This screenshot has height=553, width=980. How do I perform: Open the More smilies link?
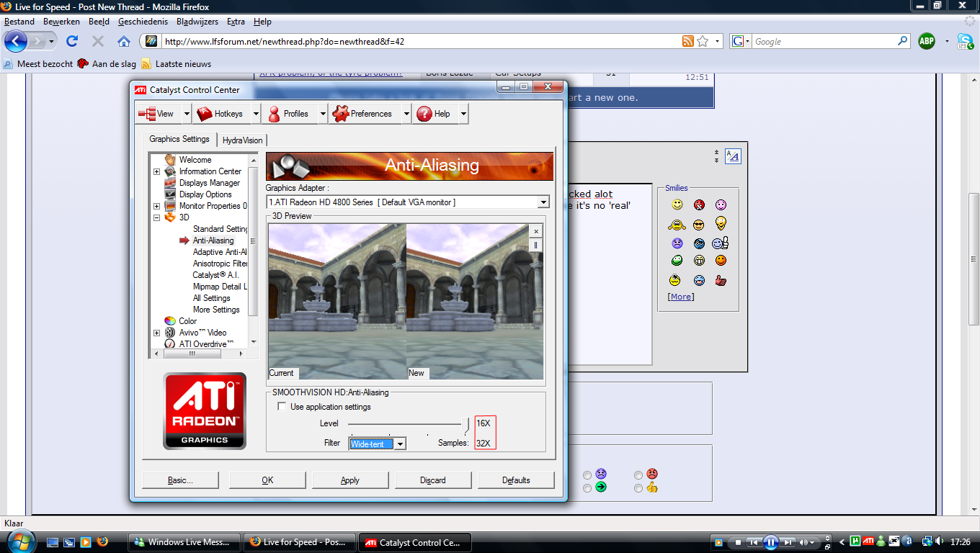click(x=681, y=297)
